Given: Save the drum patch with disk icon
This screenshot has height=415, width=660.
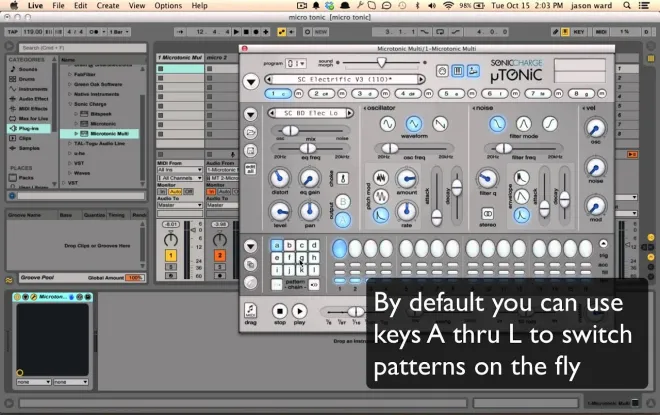Looking at the screenshot, I should tap(250, 151).
